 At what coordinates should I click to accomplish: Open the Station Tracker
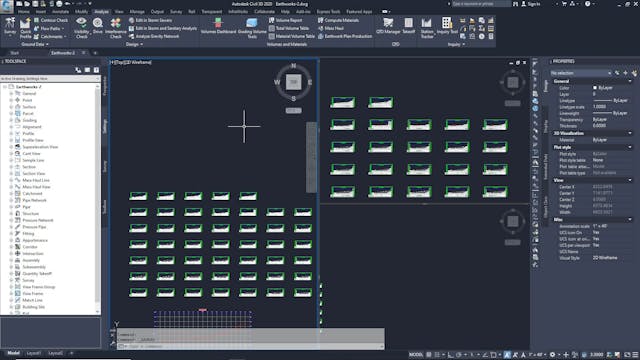427,28
